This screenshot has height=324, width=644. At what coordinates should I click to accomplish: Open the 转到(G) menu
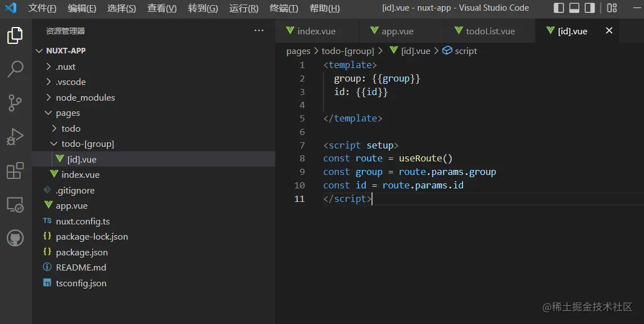click(203, 8)
